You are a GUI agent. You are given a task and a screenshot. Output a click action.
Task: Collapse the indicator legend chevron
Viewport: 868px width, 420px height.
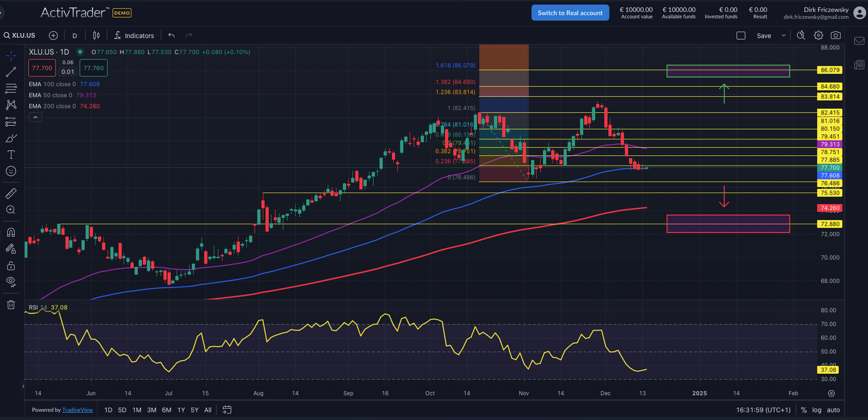(35, 118)
